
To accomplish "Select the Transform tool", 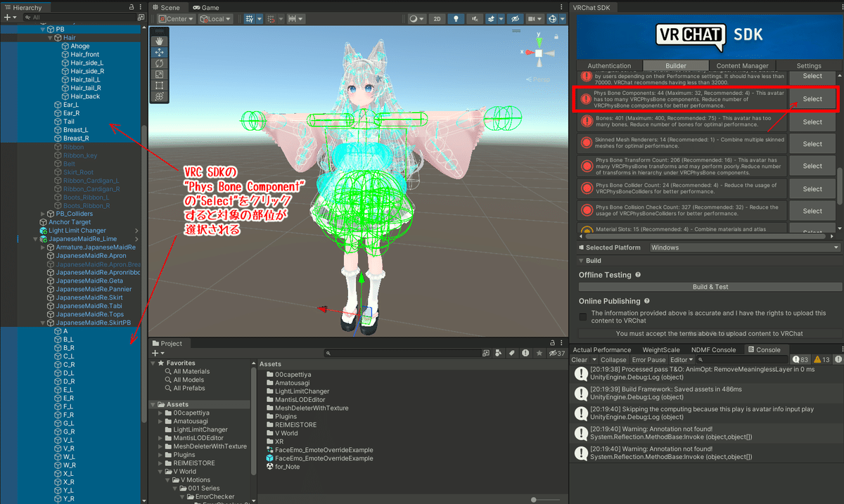I will pos(159,97).
